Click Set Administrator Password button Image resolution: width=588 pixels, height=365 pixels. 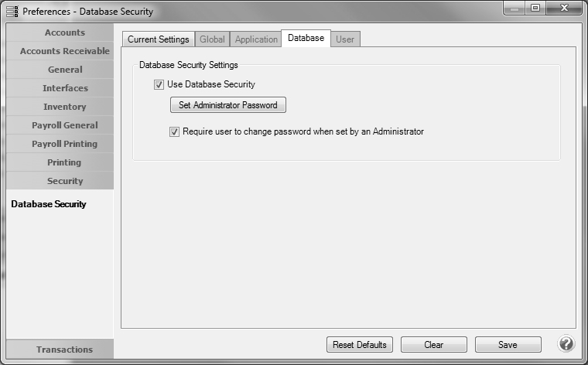228,105
